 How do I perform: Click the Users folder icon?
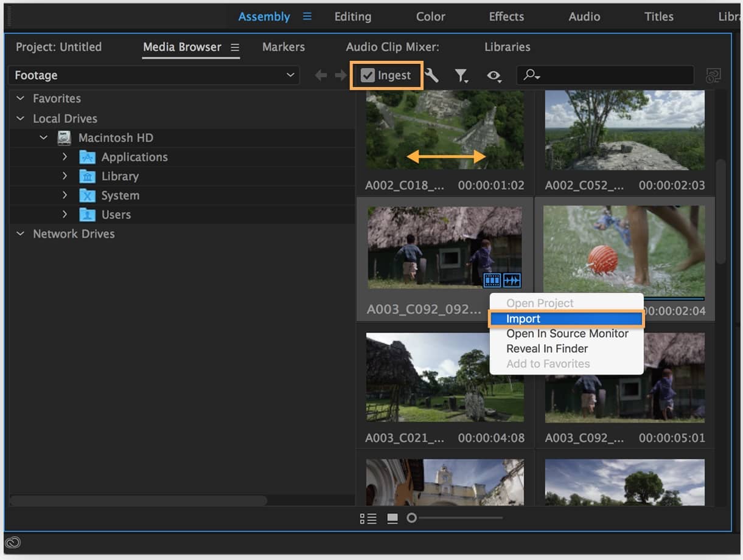click(x=88, y=215)
